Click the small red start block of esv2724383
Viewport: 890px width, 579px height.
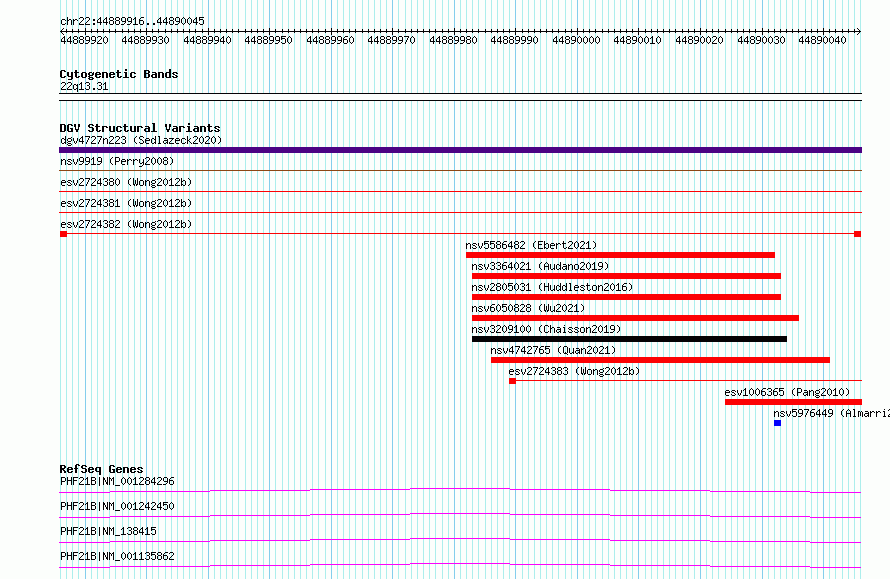tap(513, 381)
